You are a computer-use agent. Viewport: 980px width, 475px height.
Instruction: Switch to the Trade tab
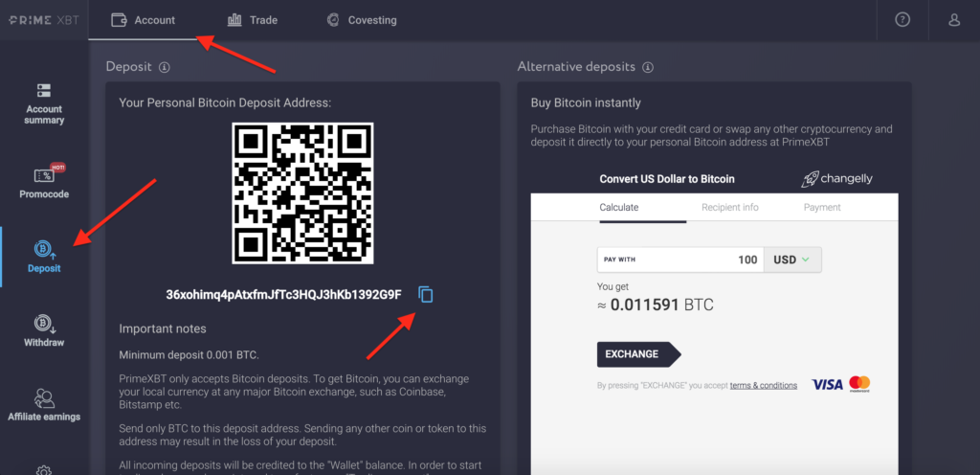[253, 20]
